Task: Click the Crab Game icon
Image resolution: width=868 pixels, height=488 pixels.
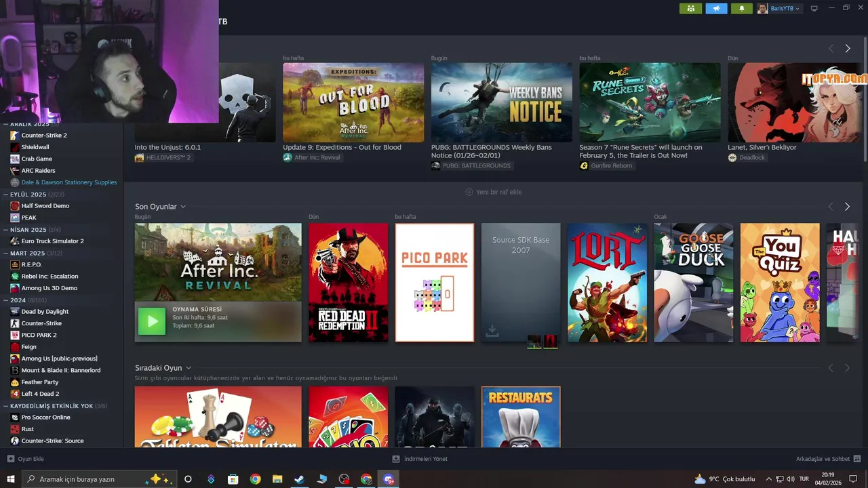Action: point(15,159)
